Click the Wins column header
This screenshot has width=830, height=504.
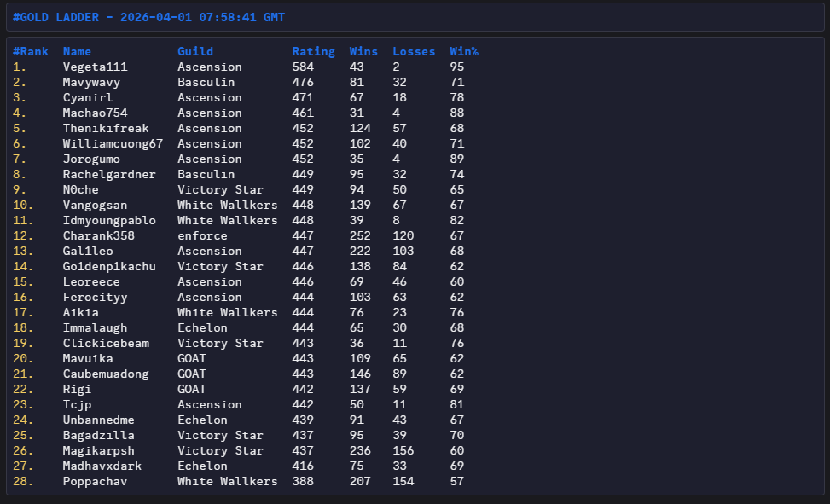click(x=363, y=51)
